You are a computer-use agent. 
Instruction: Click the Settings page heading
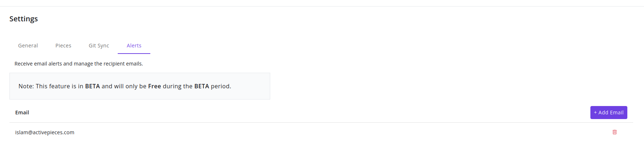[x=24, y=19]
